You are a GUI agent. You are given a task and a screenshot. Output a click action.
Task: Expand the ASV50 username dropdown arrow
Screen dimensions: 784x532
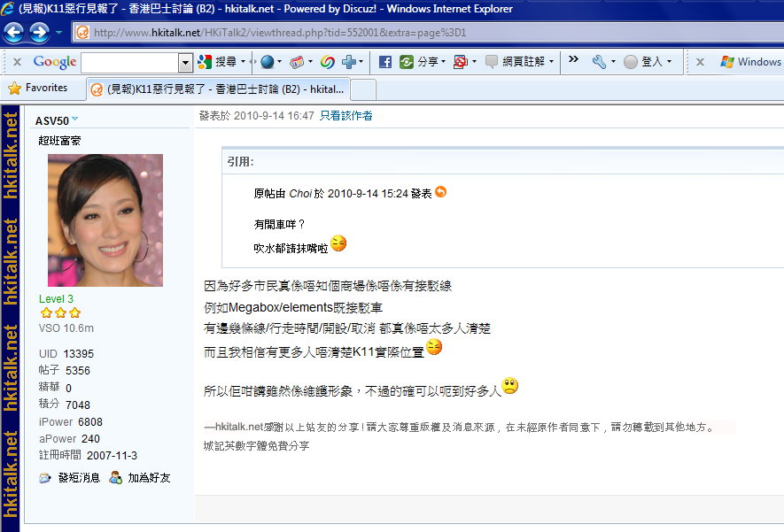coord(75,120)
